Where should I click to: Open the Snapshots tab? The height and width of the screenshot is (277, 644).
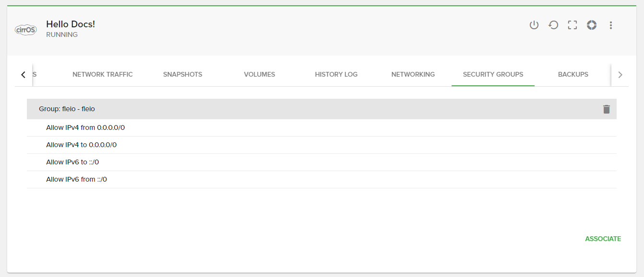coord(182,75)
